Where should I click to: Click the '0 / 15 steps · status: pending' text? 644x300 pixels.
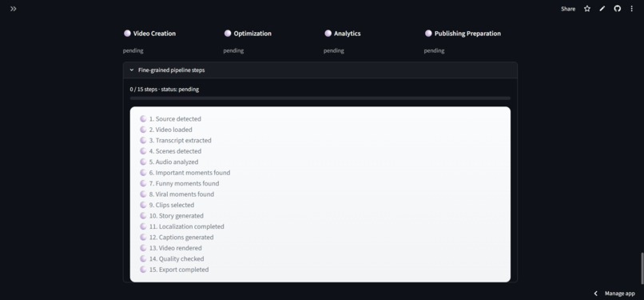(x=165, y=89)
